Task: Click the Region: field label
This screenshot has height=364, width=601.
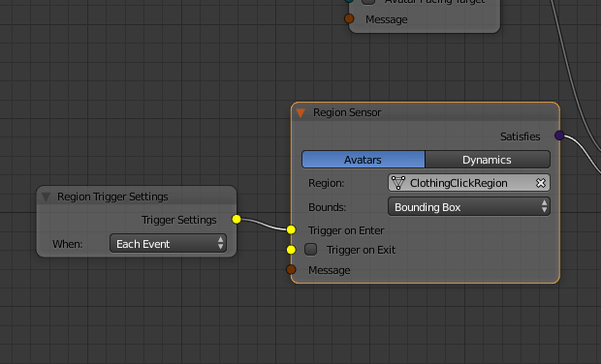Action: click(326, 183)
